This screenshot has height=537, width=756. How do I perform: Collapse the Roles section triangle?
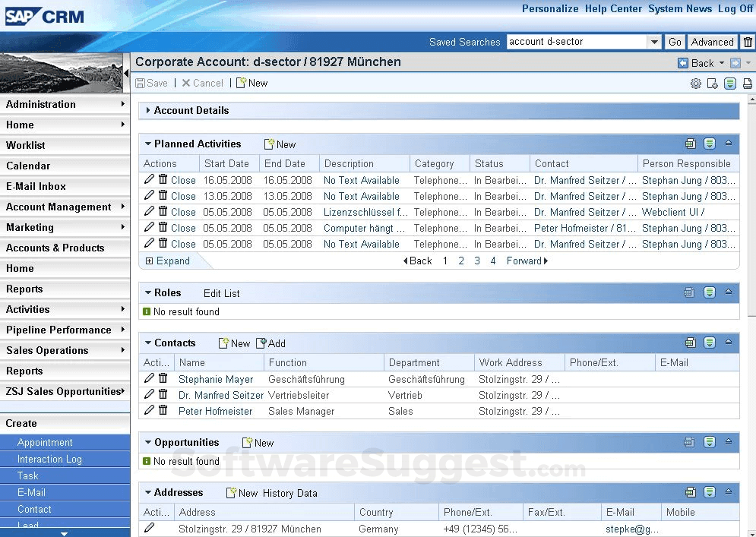click(148, 292)
